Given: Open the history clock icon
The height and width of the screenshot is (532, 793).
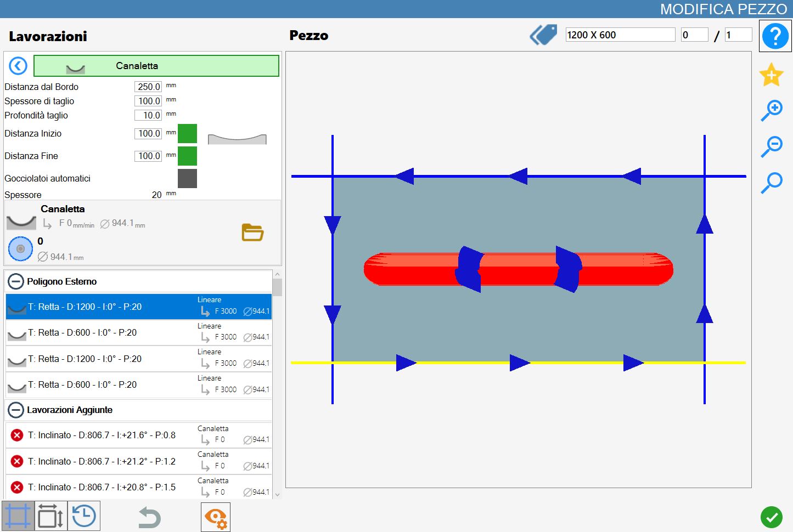Looking at the screenshot, I should click(84, 516).
